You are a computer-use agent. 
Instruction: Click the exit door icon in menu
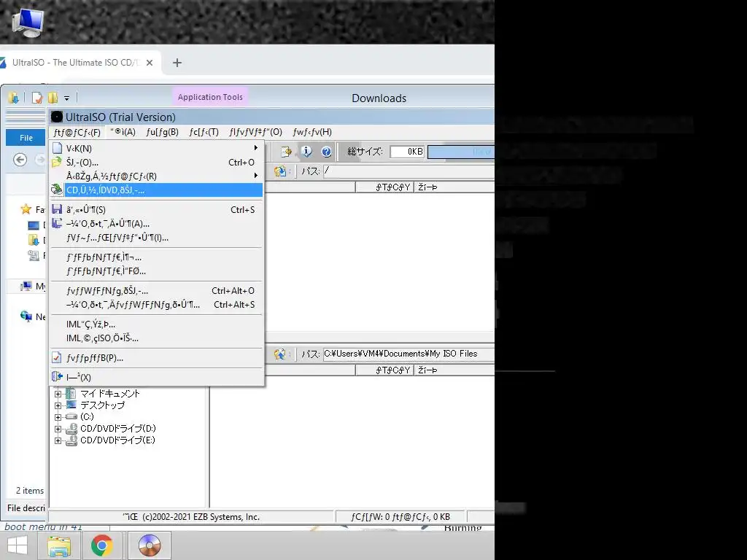pos(57,377)
